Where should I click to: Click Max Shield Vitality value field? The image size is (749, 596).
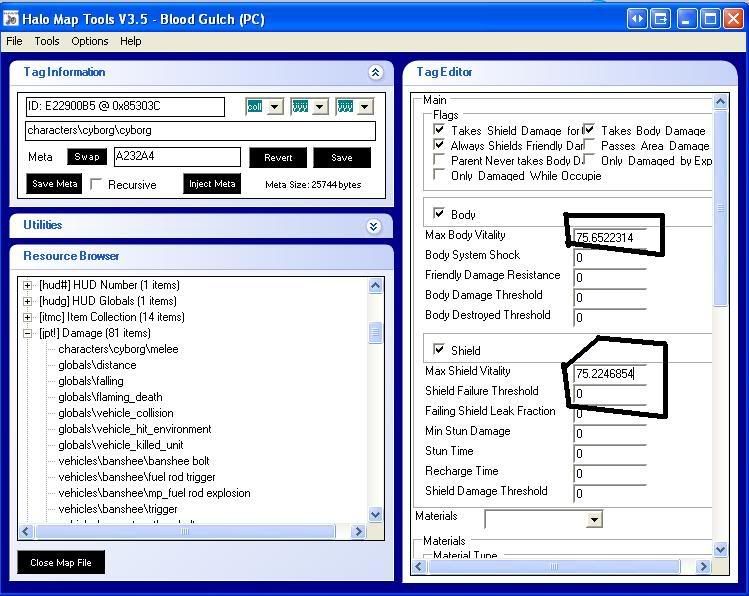point(610,373)
